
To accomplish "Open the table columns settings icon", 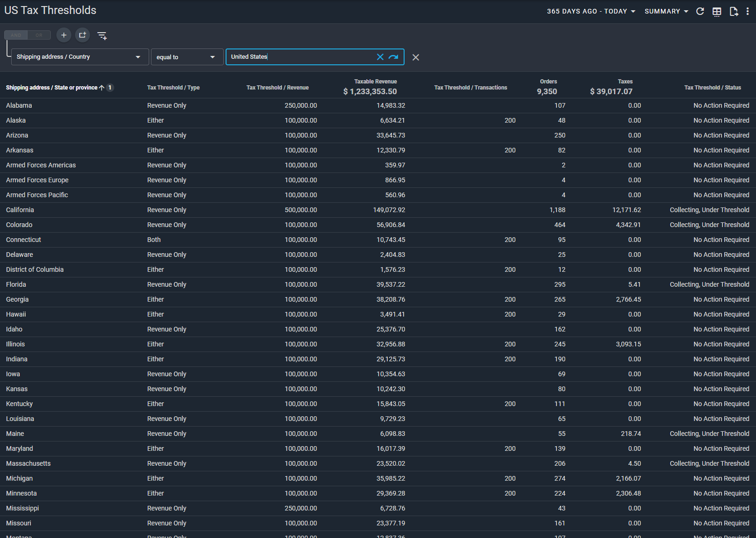I will click(717, 12).
